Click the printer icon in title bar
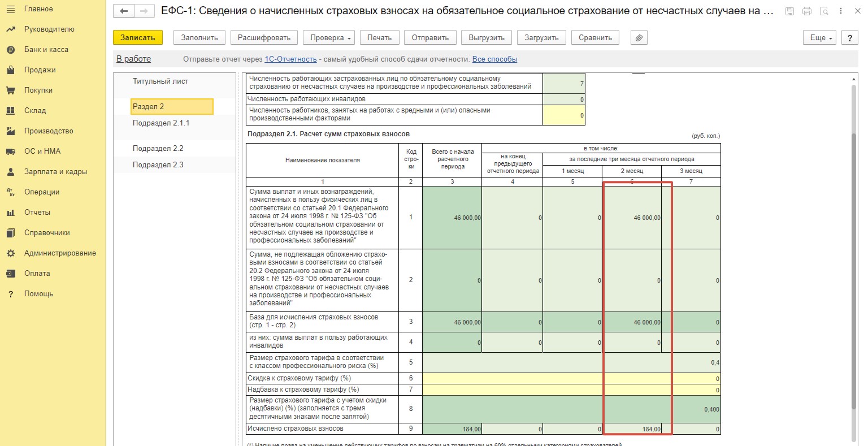 (x=807, y=11)
